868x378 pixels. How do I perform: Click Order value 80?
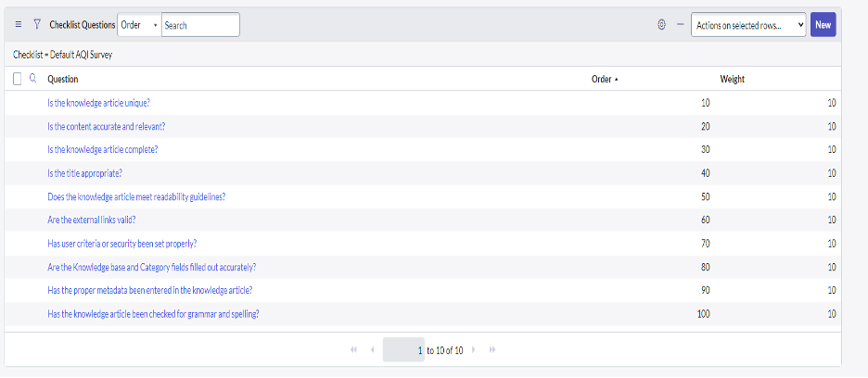[705, 267]
